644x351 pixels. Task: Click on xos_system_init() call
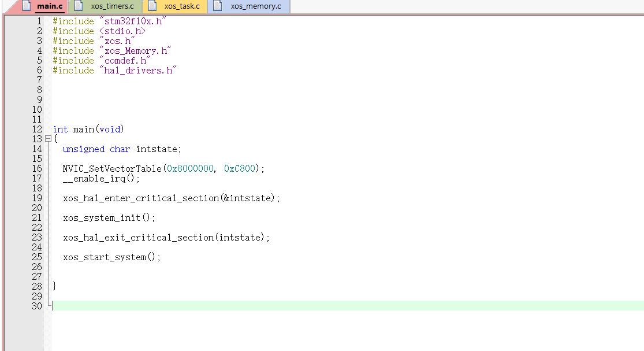[109, 218]
